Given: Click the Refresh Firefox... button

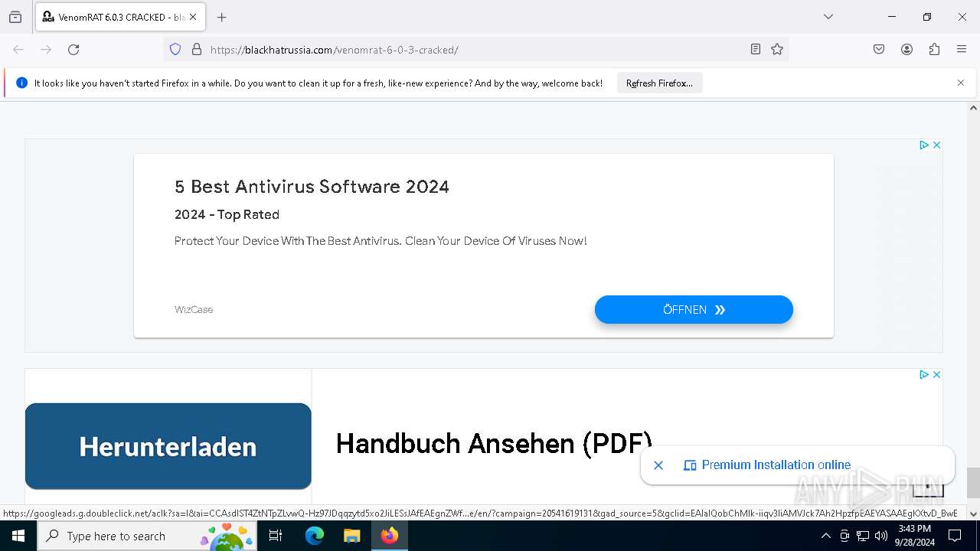Looking at the screenshot, I should click(x=659, y=83).
